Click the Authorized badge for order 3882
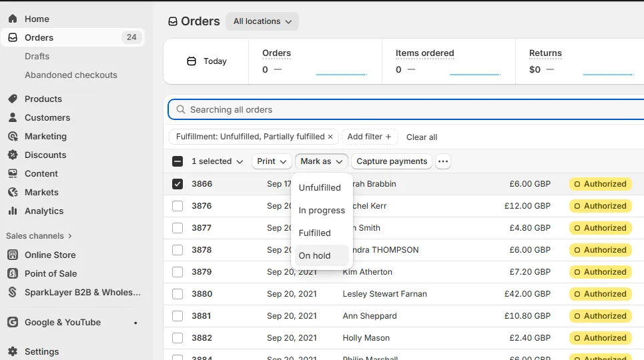Screen dimensions: 644x360 pos(600,338)
